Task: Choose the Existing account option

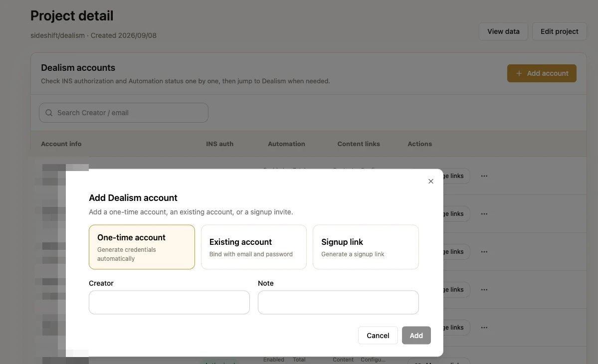Action: (x=254, y=247)
